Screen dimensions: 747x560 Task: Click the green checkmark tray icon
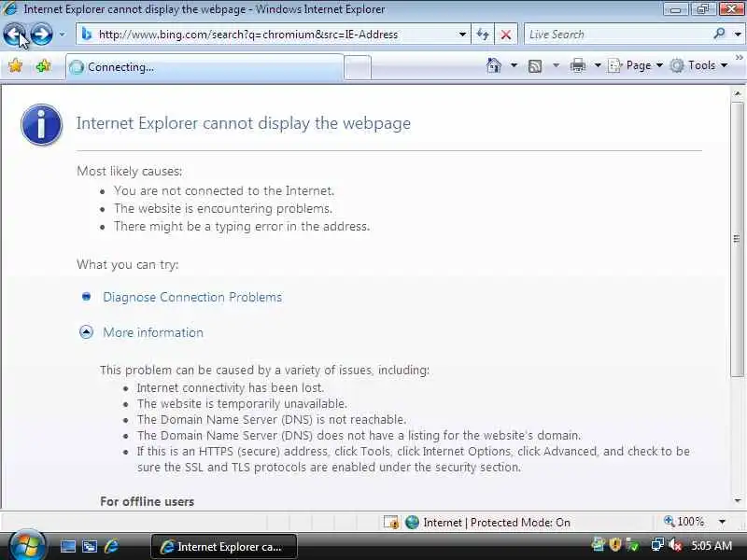tap(632, 544)
